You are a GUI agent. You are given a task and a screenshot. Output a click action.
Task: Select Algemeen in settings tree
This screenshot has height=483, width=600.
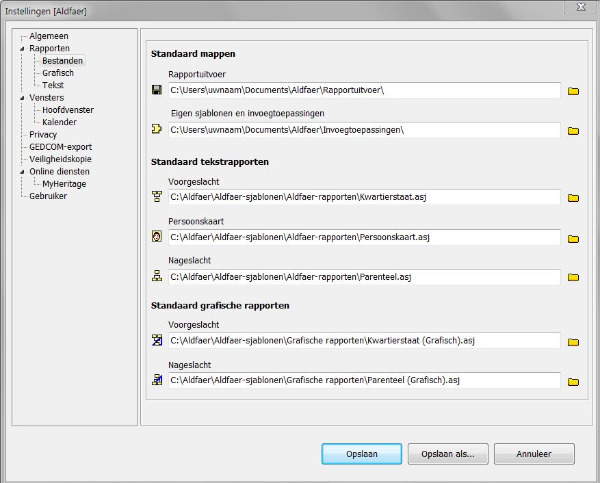pyautogui.click(x=49, y=36)
